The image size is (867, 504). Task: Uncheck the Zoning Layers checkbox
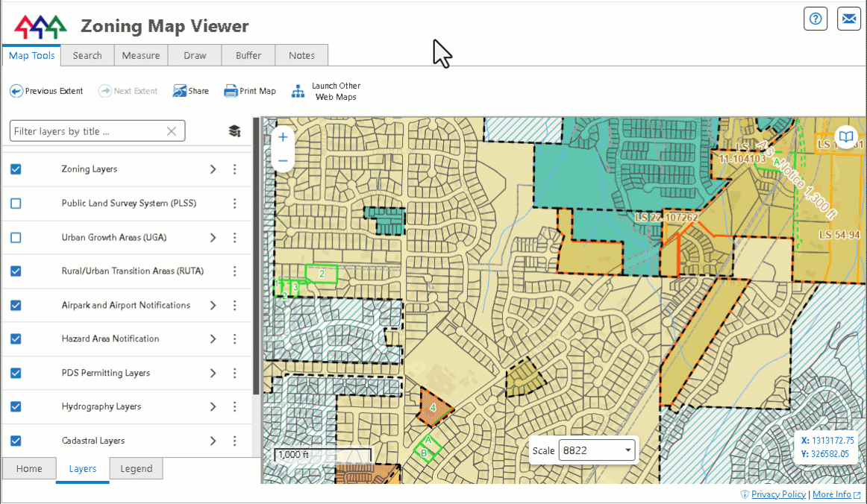(16, 169)
